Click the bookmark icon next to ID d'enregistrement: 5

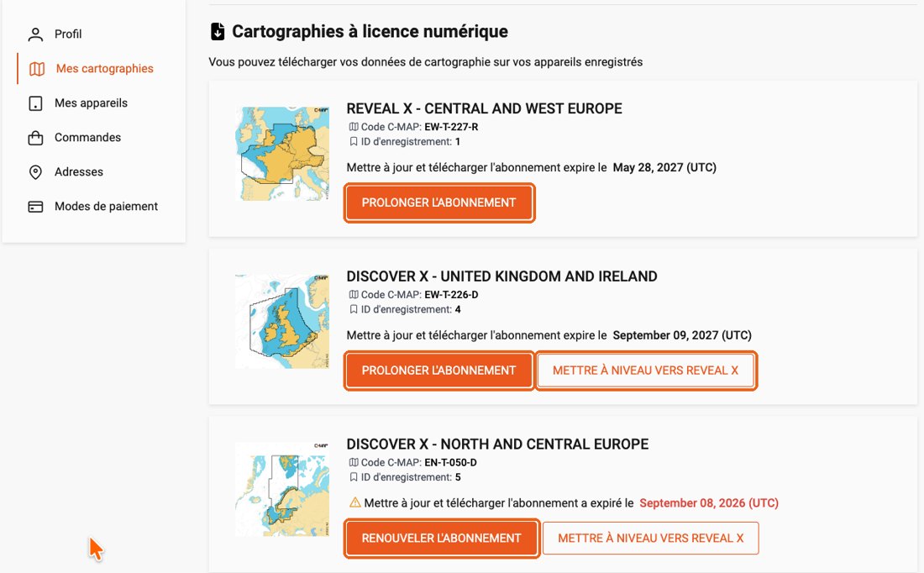(354, 477)
